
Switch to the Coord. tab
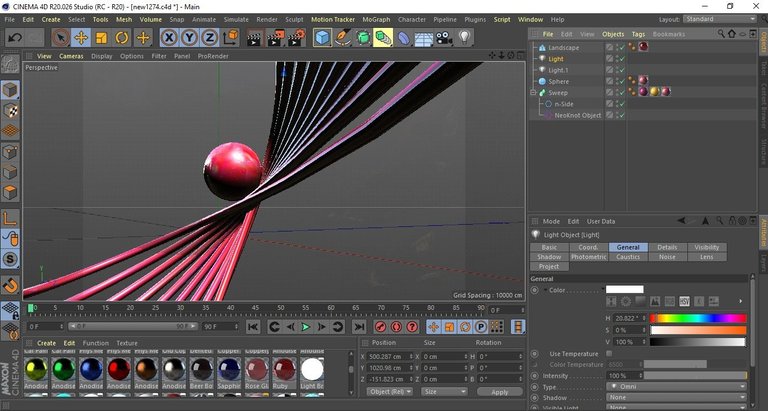[x=588, y=247]
